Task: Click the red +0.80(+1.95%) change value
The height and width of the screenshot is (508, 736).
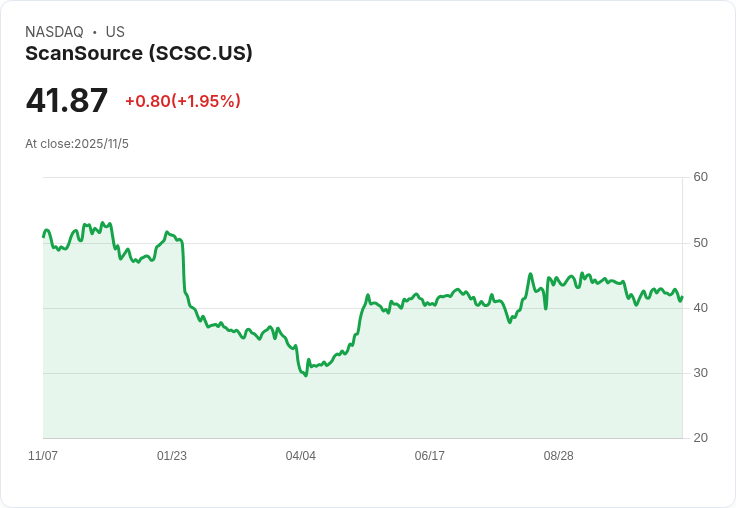Action: [x=183, y=101]
